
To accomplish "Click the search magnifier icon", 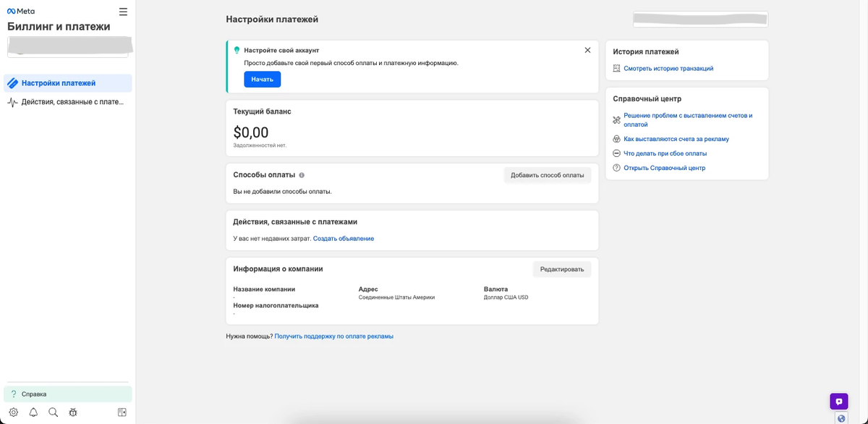I will pyautogui.click(x=53, y=412).
